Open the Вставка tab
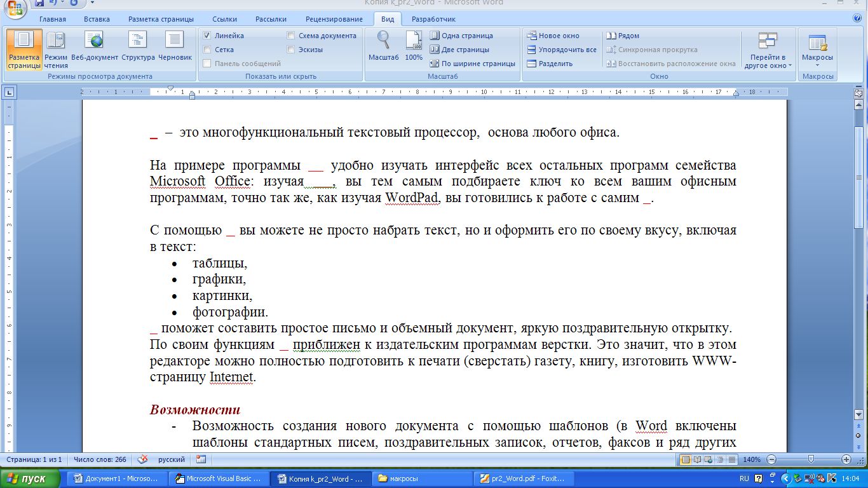 tap(97, 19)
